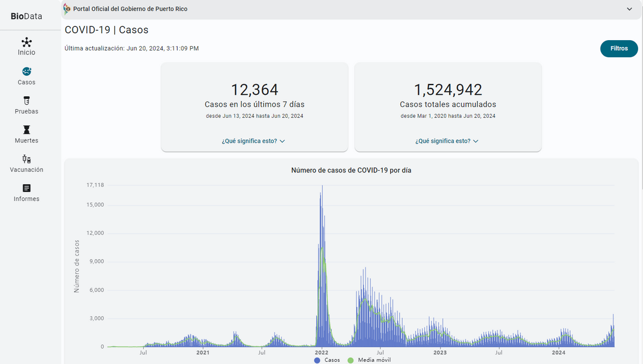Image resolution: width=643 pixels, height=364 pixels.
Task: Click the BioData logo
Action: click(26, 16)
